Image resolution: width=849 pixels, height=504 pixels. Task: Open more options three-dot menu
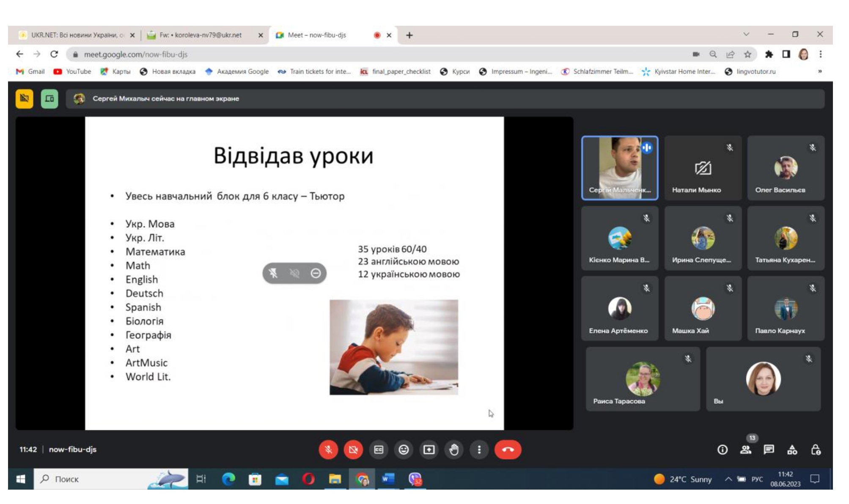click(x=479, y=449)
